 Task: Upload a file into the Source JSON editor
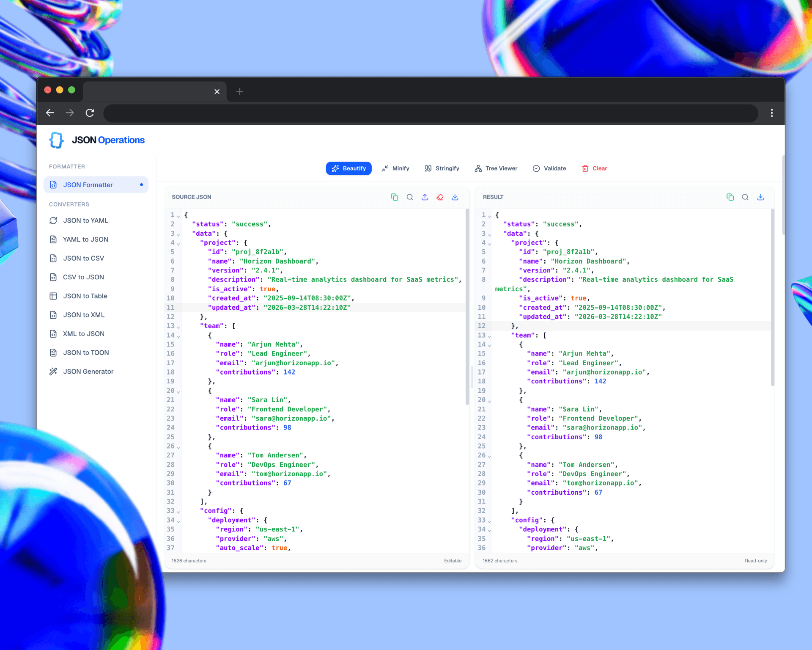click(x=425, y=197)
